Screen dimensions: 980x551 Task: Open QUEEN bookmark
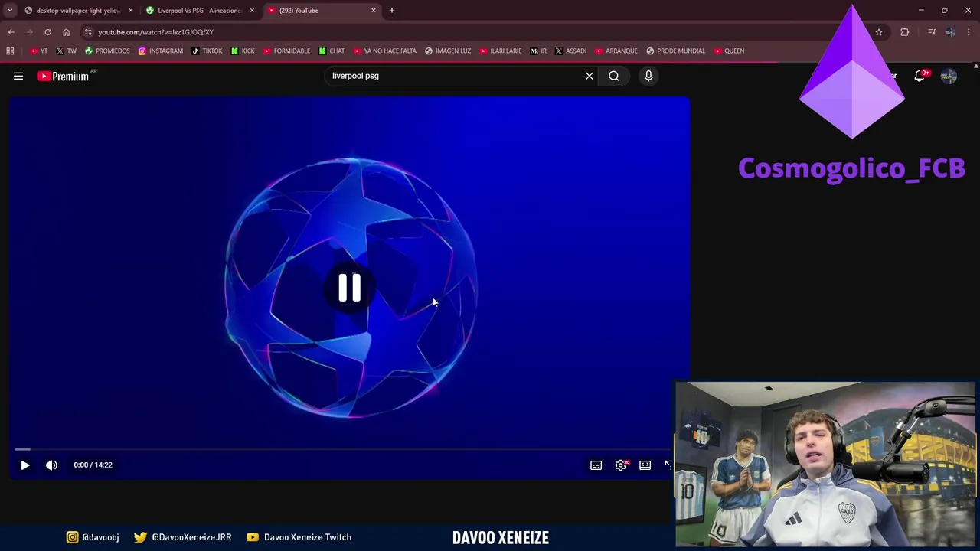click(x=729, y=51)
